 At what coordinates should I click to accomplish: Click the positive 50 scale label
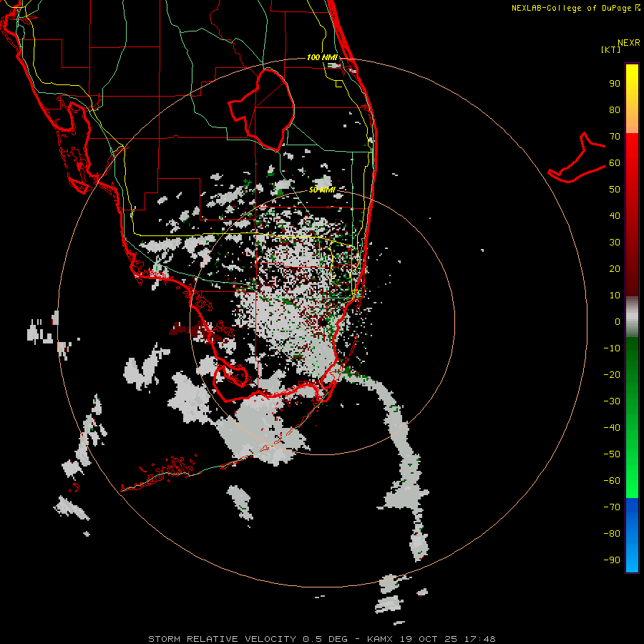point(615,190)
